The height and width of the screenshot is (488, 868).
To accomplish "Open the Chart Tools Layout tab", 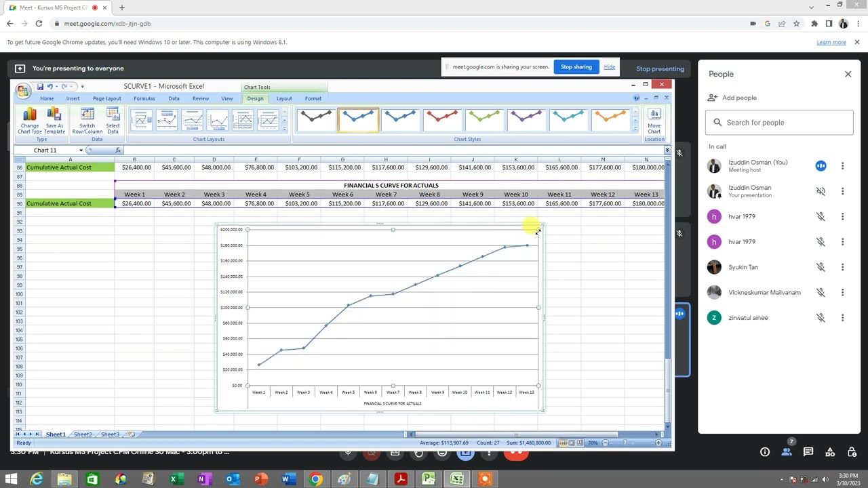I will [x=284, y=98].
